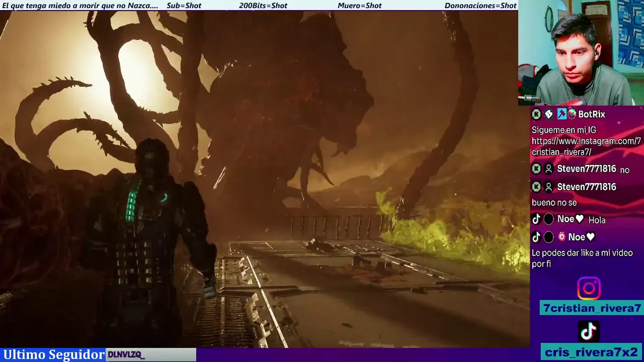The width and height of the screenshot is (644, 362).
Task: Click the "Hola" chat message
Action: (x=597, y=220)
